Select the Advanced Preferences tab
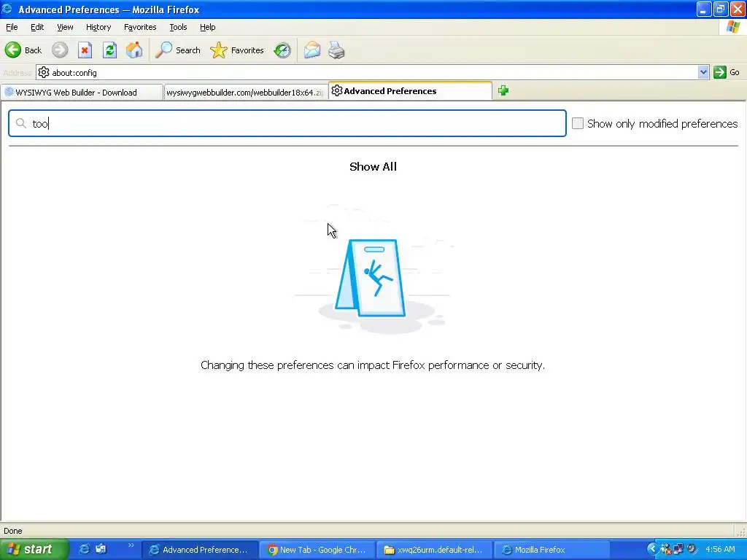Screen dimensions: 747x560 [410, 91]
